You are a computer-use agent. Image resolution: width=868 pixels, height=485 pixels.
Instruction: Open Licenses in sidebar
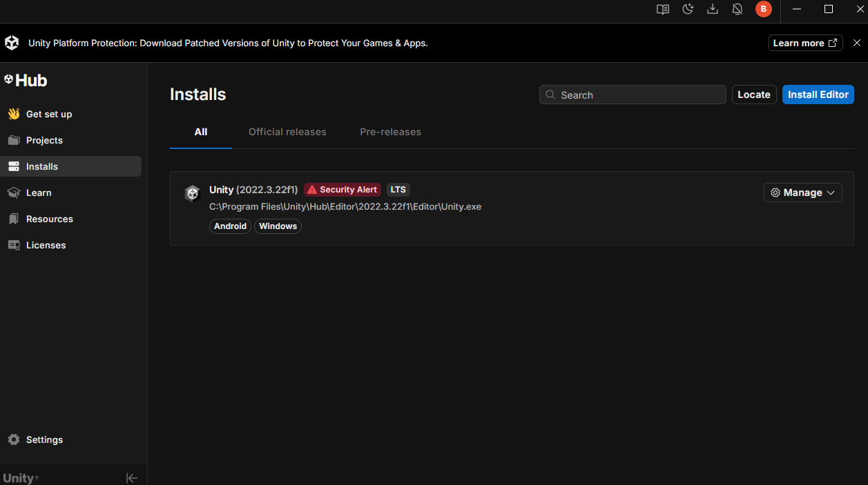70,245
